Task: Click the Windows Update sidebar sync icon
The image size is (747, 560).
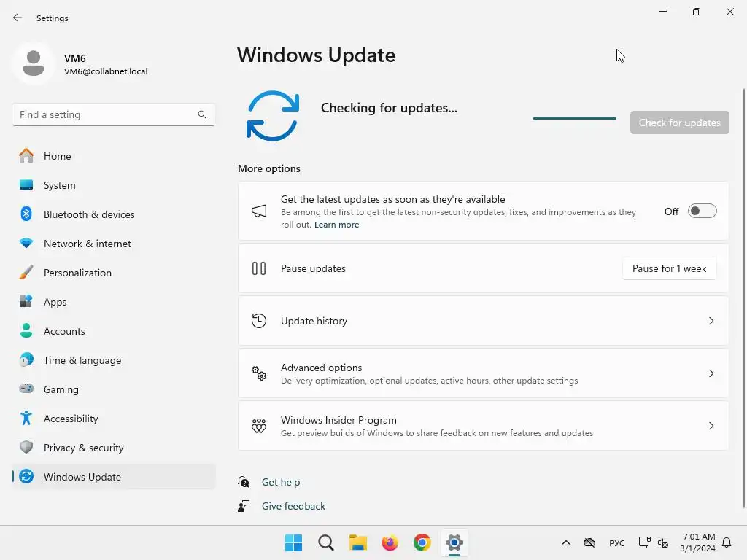Action: pyautogui.click(x=26, y=476)
